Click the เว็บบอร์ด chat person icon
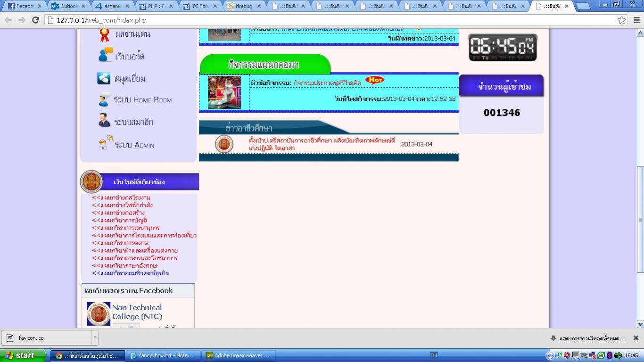 pyautogui.click(x=105, y=55)
